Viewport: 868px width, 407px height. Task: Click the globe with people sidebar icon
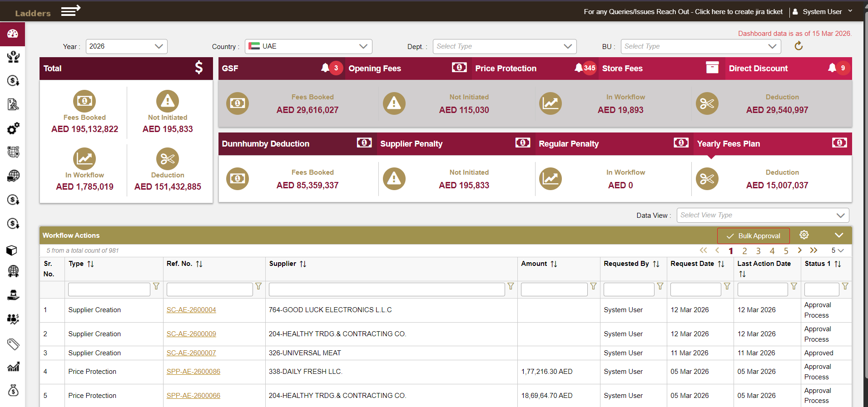(x=13, y=271)
